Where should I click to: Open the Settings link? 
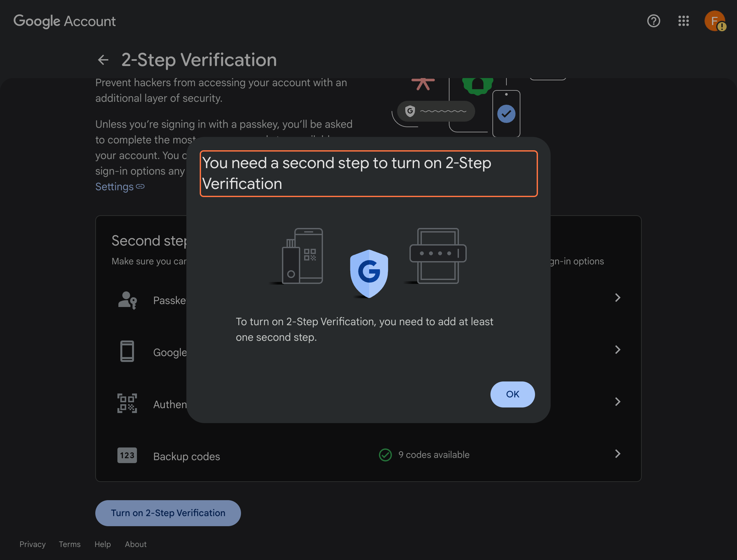click(115, 187)
